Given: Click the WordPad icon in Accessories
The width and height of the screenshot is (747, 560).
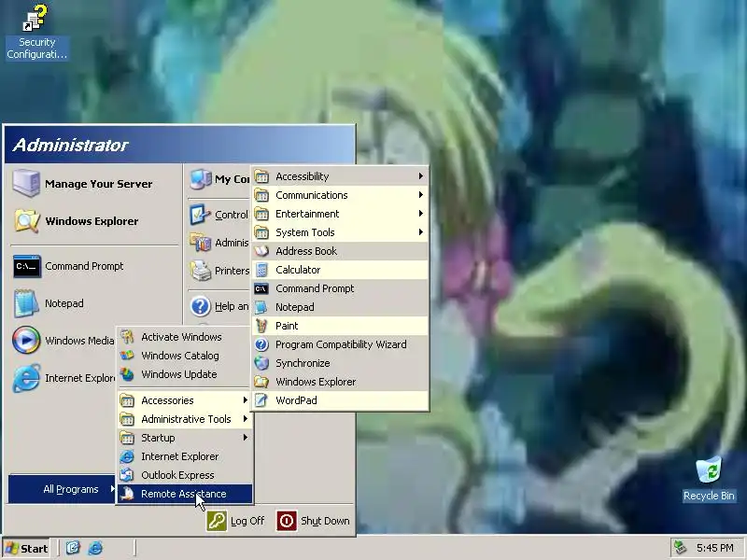Looking at the screenshot, I should pyautogui.click(x=261, y=400).
